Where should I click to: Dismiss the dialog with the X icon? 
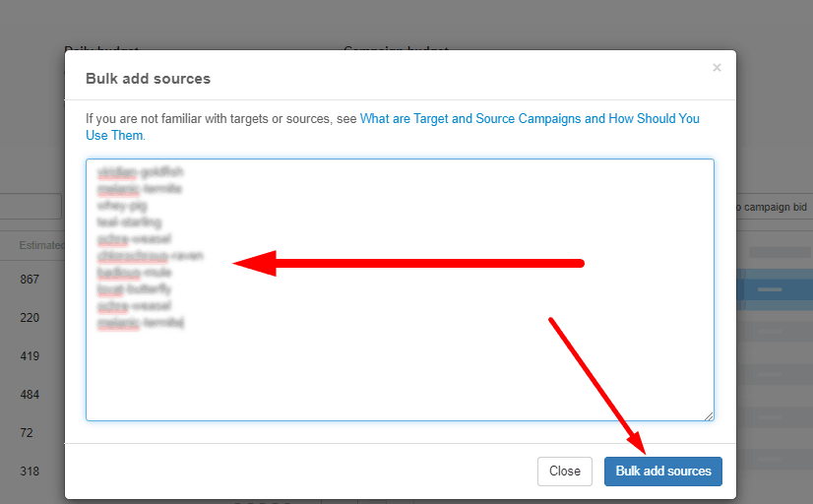[x=717, y=67]
